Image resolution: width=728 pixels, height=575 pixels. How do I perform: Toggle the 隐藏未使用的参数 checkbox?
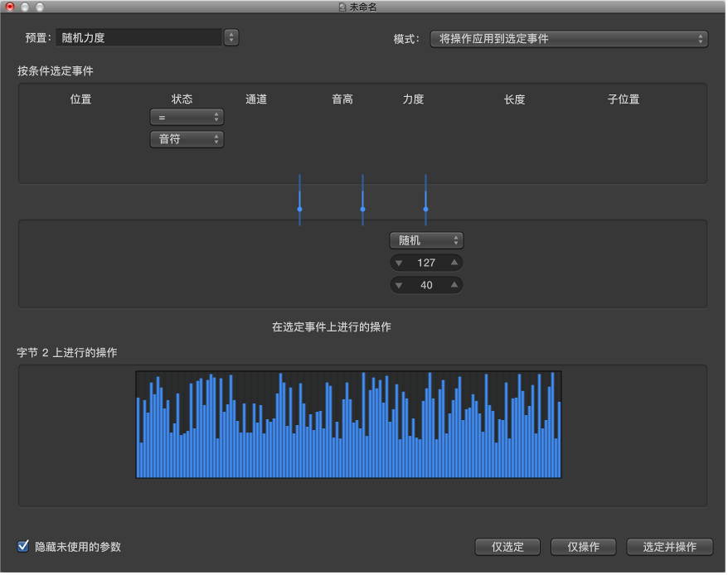[x=23, y=547]
